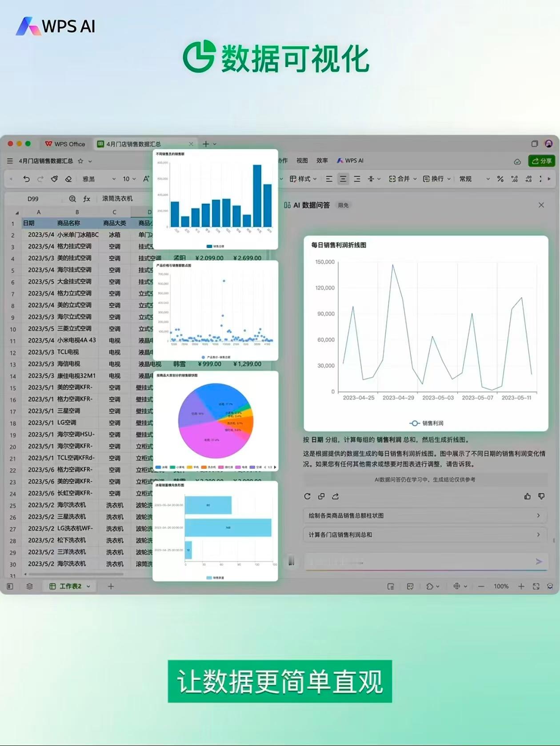Click the regenerate answer icon
The height and width of the screenshot is (746, 560).
(307, 496)
